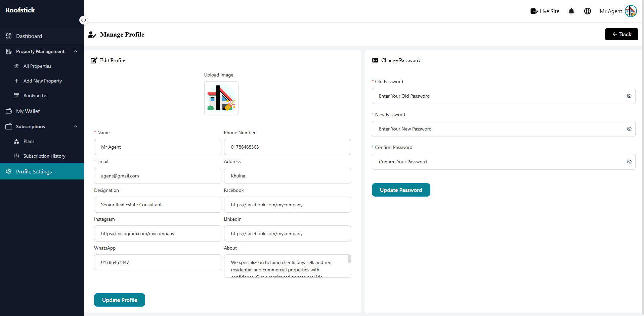Toggle visibility of Confirm Password field
644x316 pixels.
click(629, 162)
